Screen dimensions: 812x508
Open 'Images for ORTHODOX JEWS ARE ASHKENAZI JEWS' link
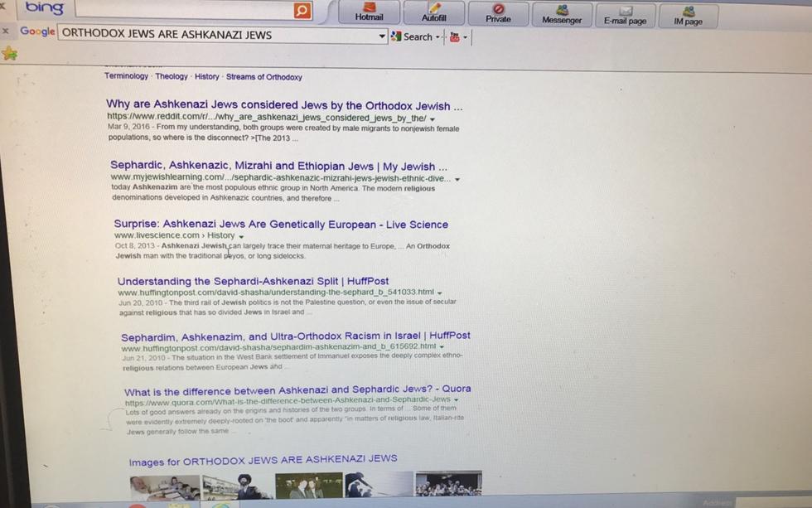pyautogui.click(x=263, y=461)
